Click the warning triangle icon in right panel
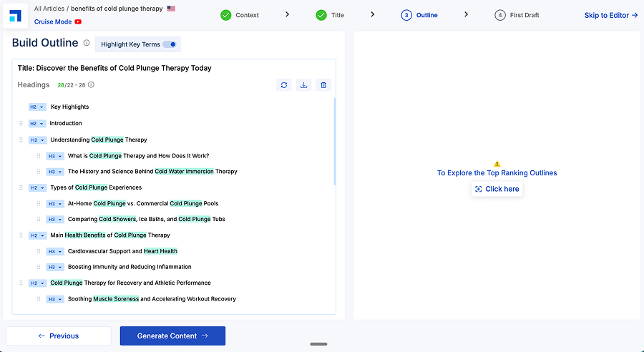 (x=497, y=163)
